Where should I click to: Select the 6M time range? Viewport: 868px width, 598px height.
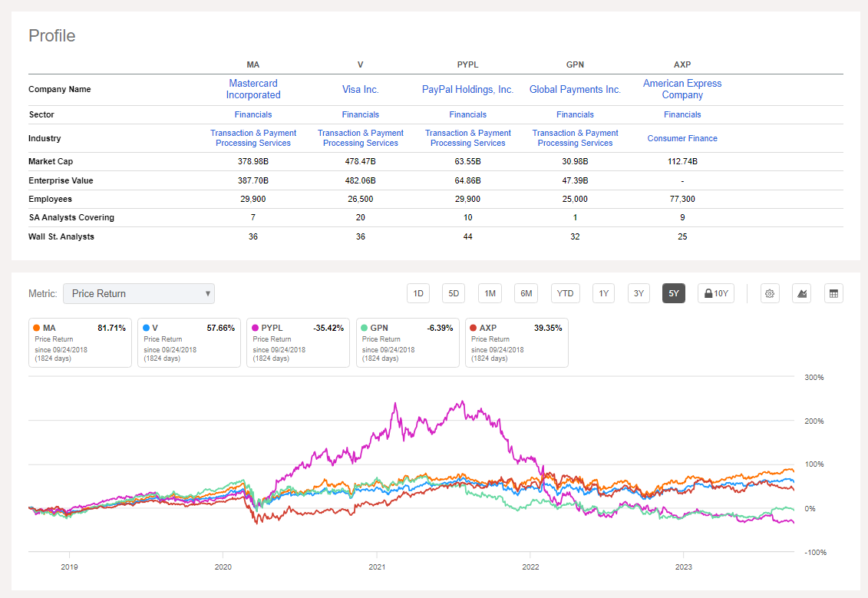click(x=526, y=293)
